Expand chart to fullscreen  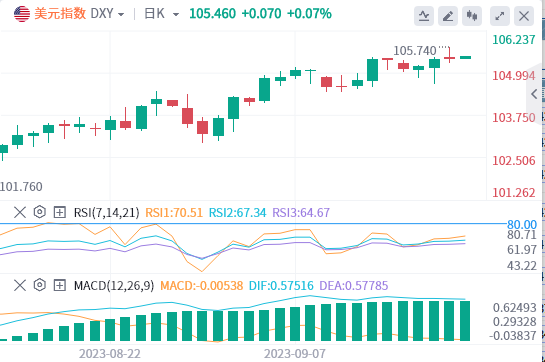point(499,16)
